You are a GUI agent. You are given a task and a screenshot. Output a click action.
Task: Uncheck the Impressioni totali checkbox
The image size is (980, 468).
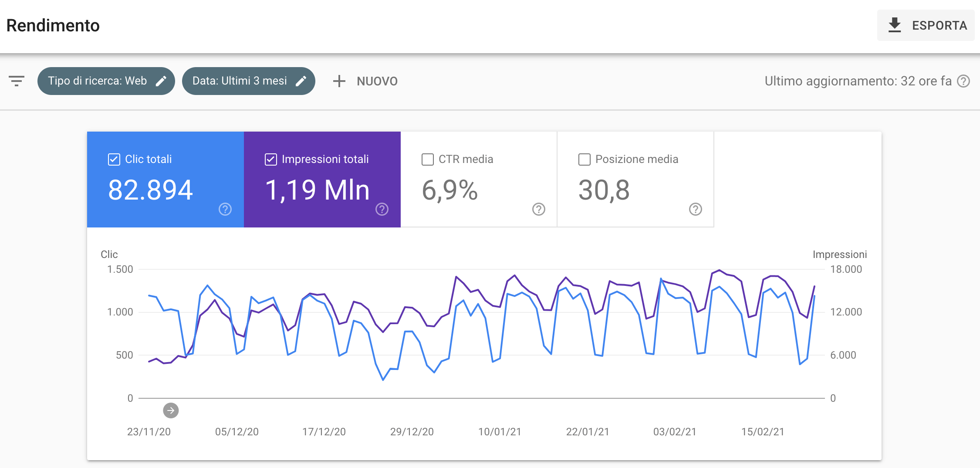[x=271, y=159]
